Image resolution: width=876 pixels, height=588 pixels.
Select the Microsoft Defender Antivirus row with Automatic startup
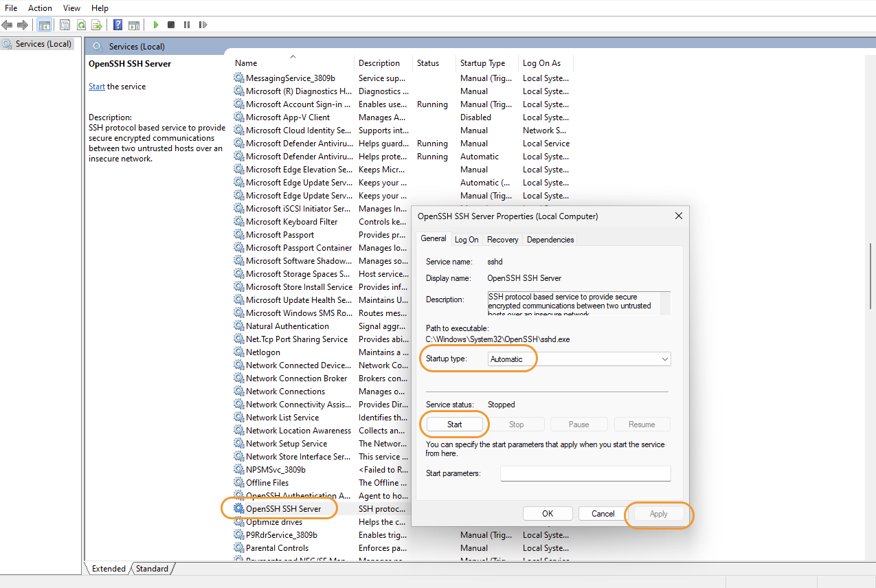[x=403, y=157]
